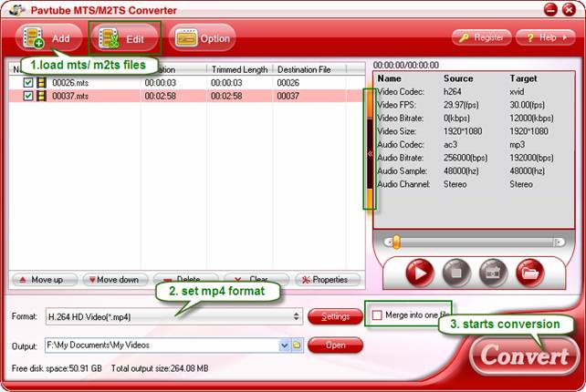Take a snapshot with camera icon
The height and width of the screenshot is (392, 586).
pos(493,273)
